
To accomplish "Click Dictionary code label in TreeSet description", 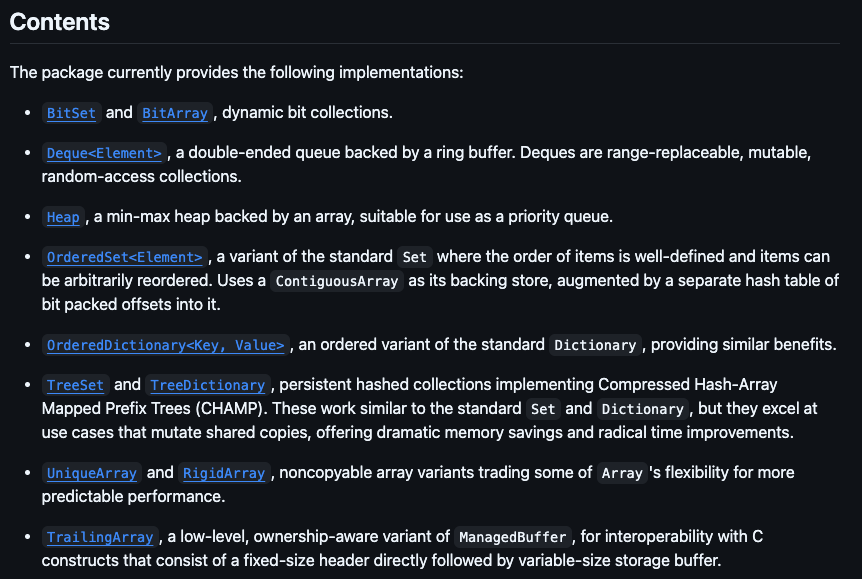I will pos(641,409).
